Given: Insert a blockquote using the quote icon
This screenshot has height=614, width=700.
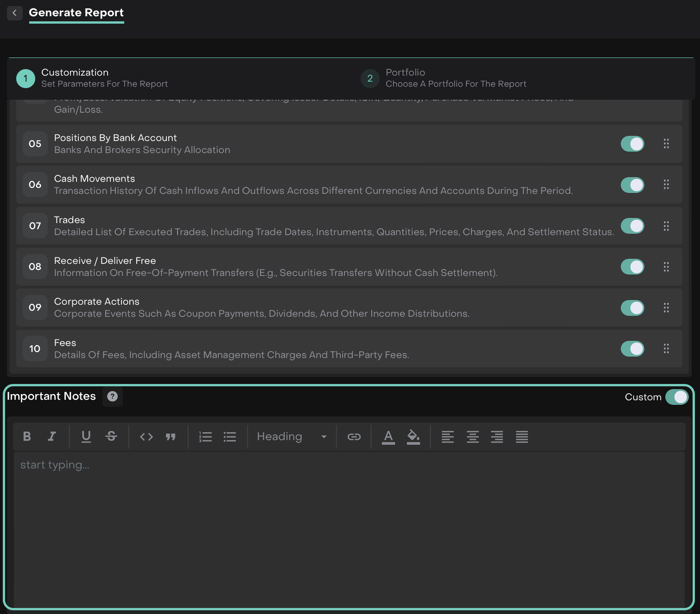Looking at the screenshot, I should [171, 436].
